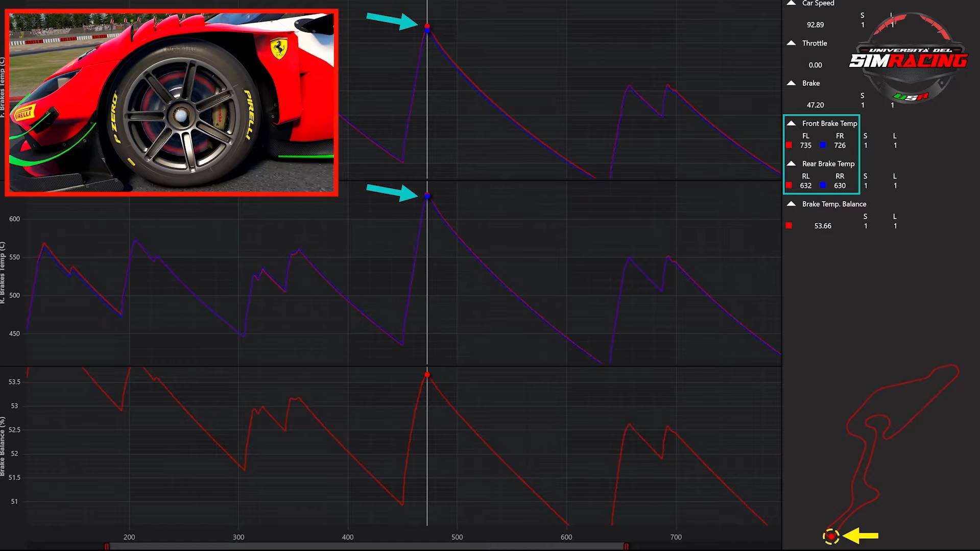Click the triangle beside Brake
Viewport: 980px width, 551px height.
791,83
